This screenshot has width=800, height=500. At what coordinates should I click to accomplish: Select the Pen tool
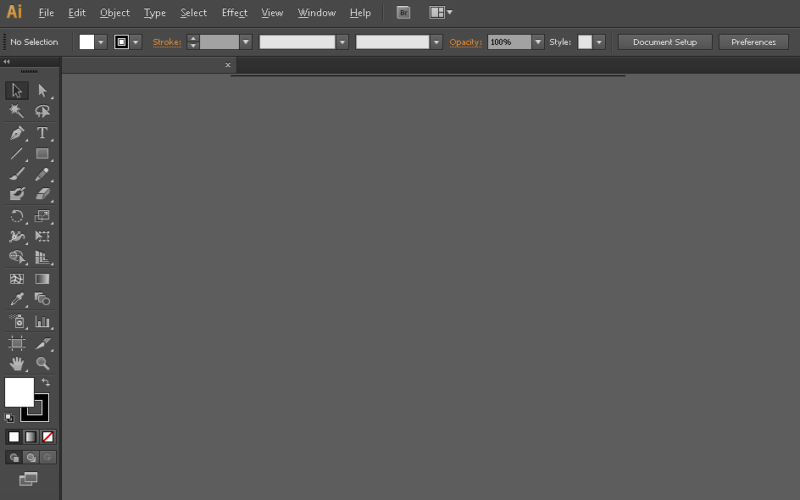17,133
